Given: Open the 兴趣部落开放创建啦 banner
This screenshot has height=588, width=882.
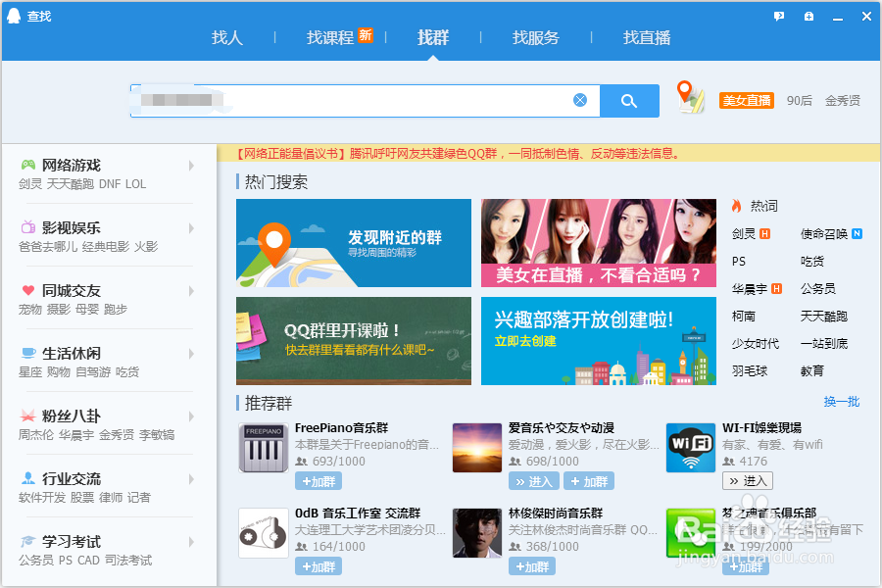Looking at the screenshot, I should click(x=599, y=341).
